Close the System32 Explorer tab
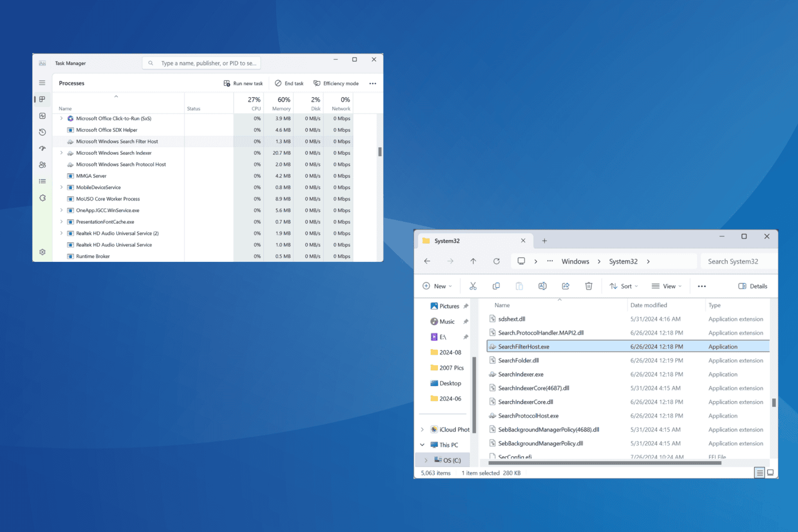Image resolution: width=798 pixels, height=532 pixels. point(523,241)
